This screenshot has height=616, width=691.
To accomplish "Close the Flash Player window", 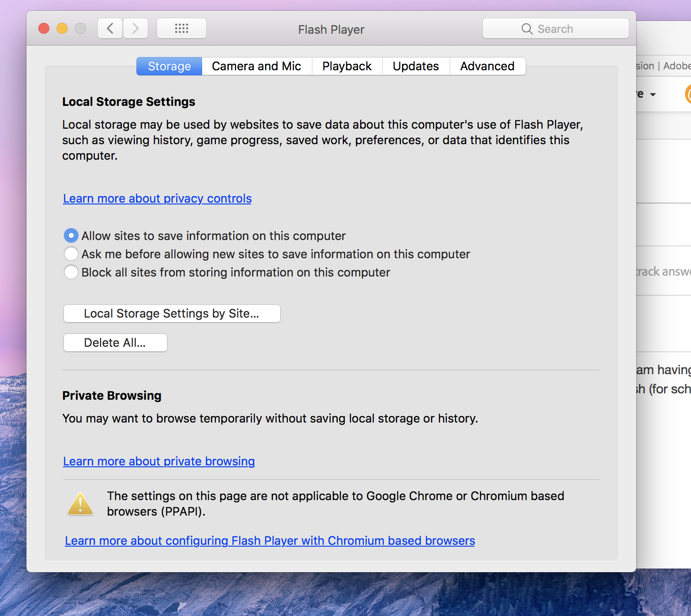I will click(44, 29).
